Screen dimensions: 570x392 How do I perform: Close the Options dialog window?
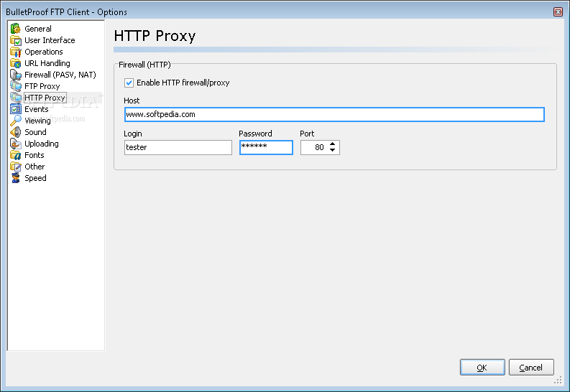(x=558, y=12)
